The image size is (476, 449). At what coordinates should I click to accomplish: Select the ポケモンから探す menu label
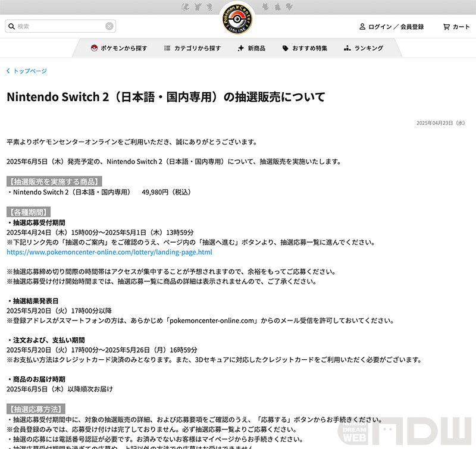click(124, 48)
